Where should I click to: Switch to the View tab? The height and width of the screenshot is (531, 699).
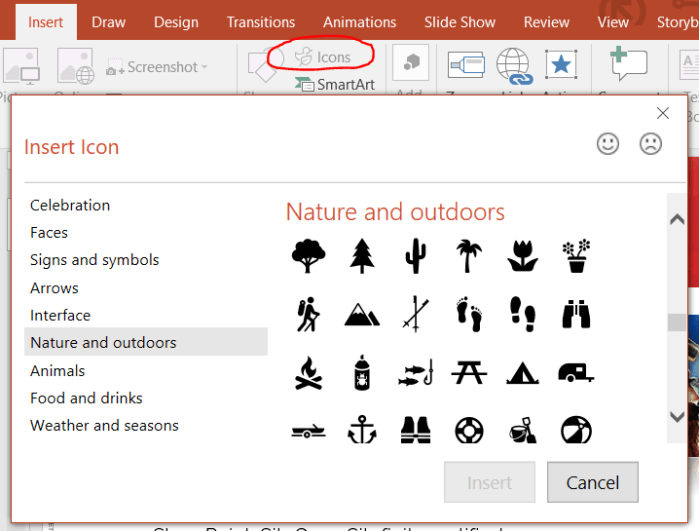[613, 22]
